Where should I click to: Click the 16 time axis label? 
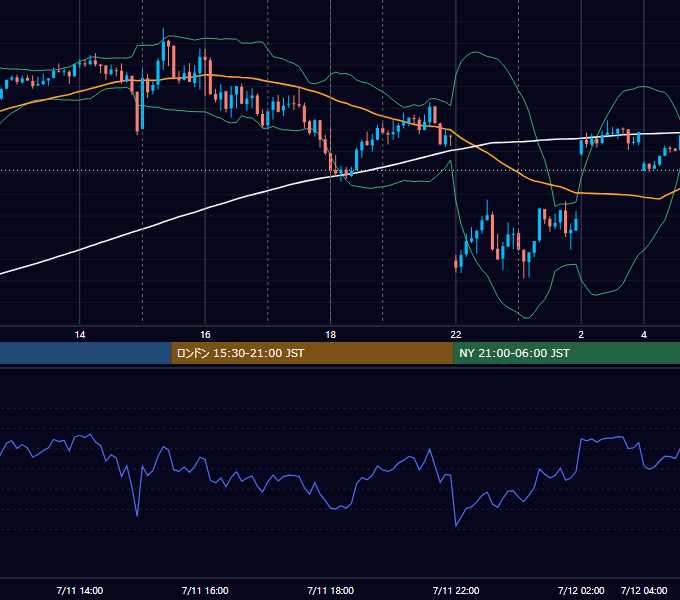[x=205, y=335]
